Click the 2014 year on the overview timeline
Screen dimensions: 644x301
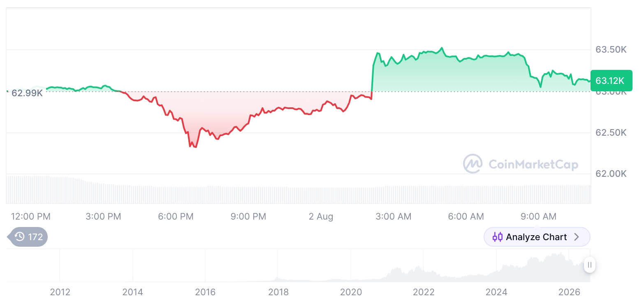pos(133,292)
